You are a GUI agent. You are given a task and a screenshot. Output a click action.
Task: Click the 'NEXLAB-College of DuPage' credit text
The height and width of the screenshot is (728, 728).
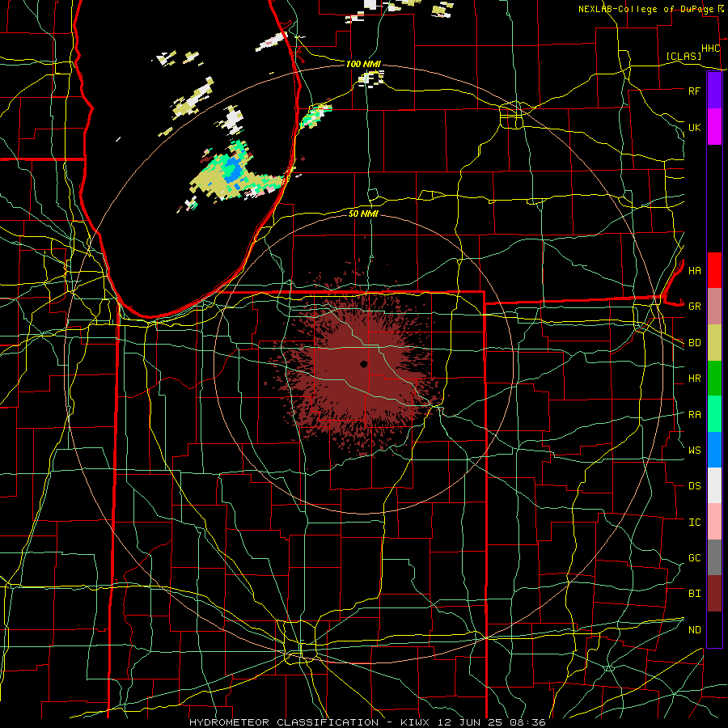point(646,9)
